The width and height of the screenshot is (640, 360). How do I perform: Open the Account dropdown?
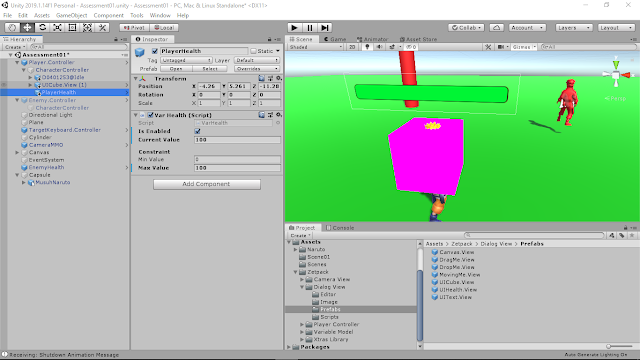527,27
